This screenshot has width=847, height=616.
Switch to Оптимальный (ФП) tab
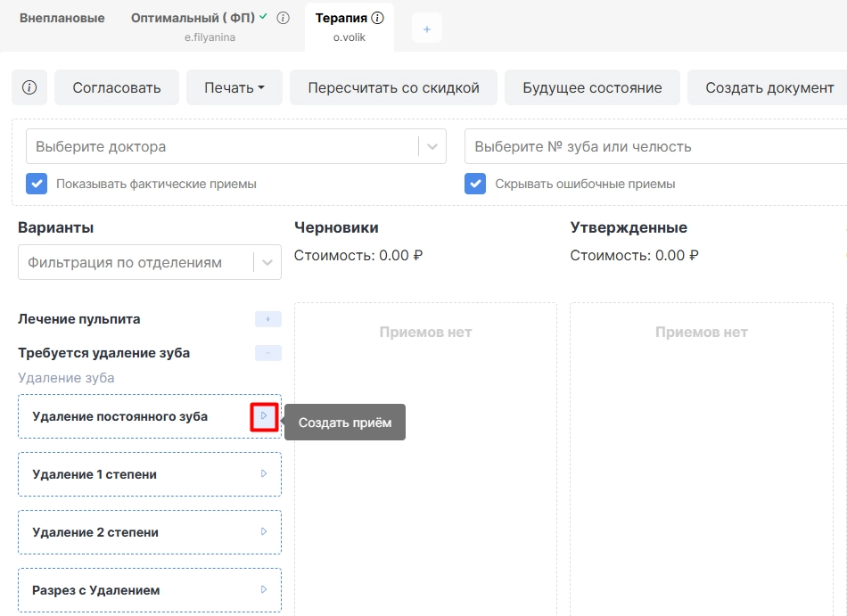pyautogui.click(x=193, y=19)
